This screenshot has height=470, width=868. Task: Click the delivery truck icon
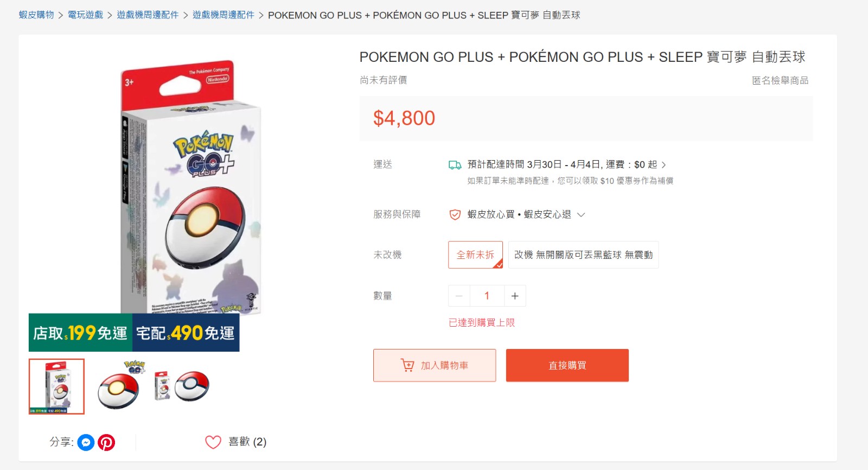(x=455, y=164)
